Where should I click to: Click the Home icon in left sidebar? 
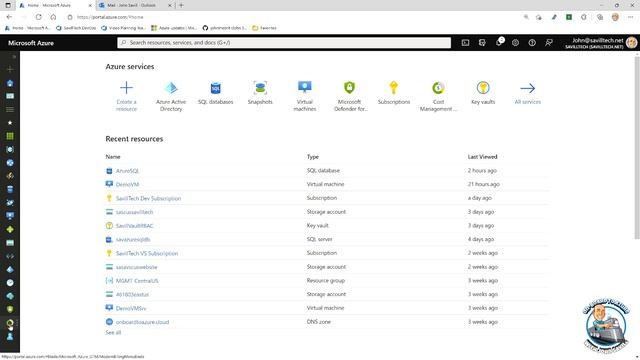point(10,83)
